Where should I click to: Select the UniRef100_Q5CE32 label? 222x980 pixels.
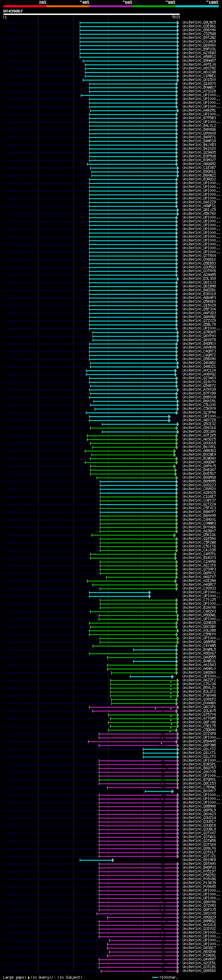tap(199, 424)
